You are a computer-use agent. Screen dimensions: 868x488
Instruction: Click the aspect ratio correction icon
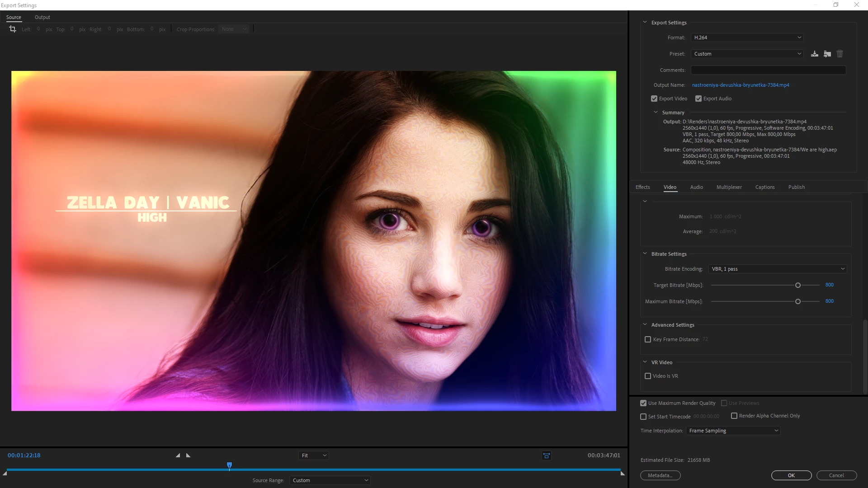[x=546, y=455]
